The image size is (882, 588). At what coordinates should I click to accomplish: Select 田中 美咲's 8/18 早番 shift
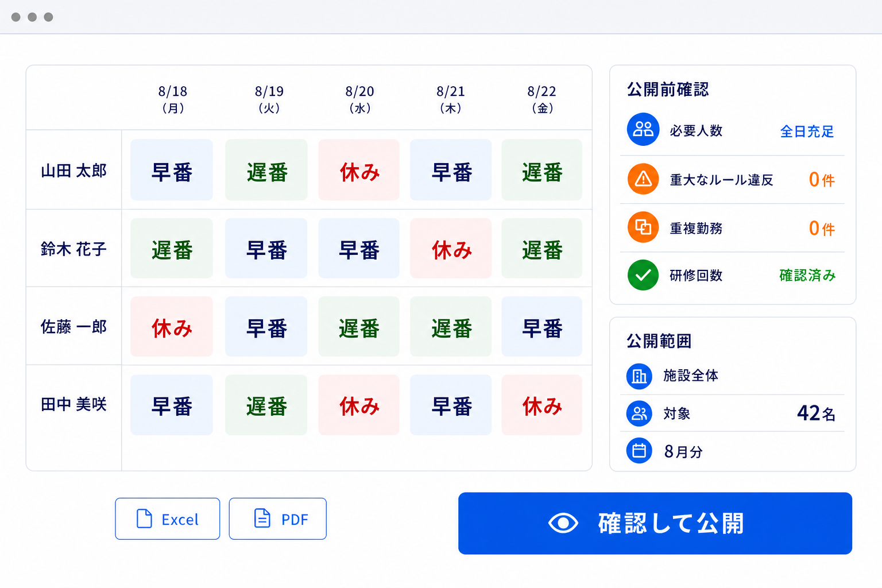click(x=172, y=405)
